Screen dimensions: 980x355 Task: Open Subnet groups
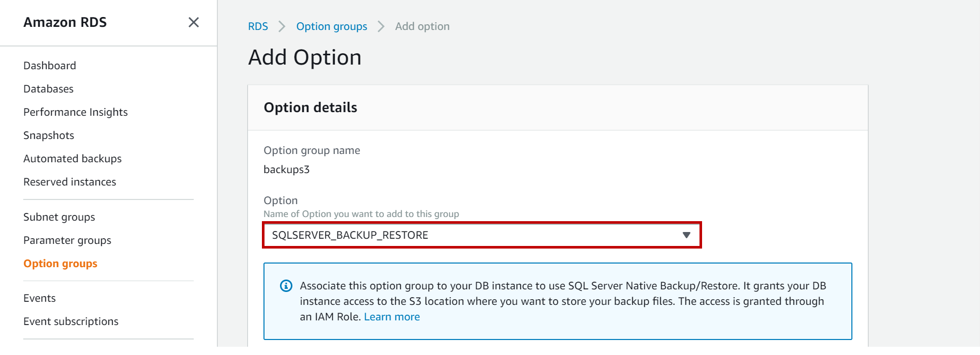pyautogui.click(x=59, y=217)
